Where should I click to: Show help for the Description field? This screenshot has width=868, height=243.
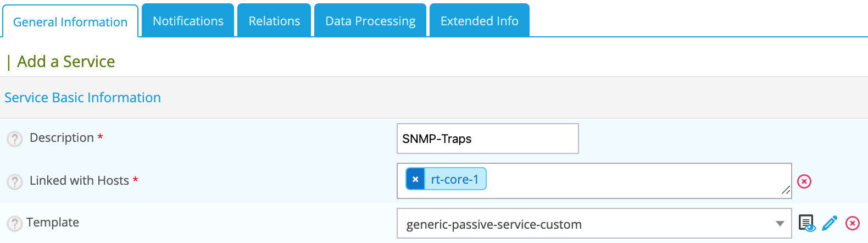click(x=15, y=139)
